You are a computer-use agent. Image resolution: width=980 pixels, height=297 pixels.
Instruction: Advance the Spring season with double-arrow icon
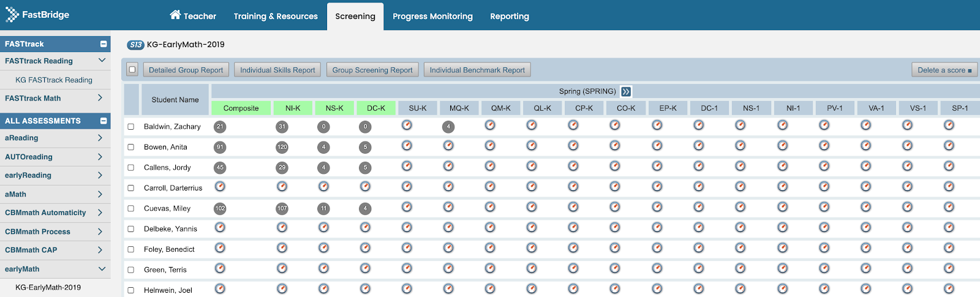pos(626,91)
